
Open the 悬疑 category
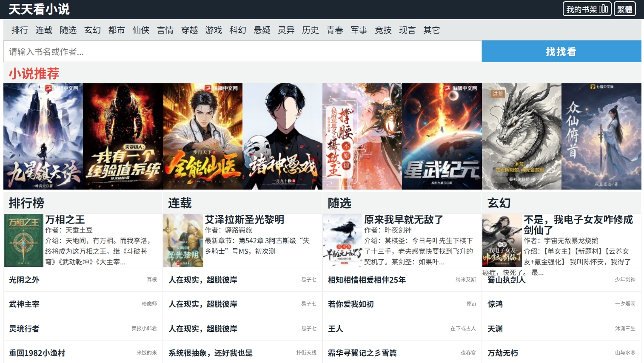[x=262, y=30]
